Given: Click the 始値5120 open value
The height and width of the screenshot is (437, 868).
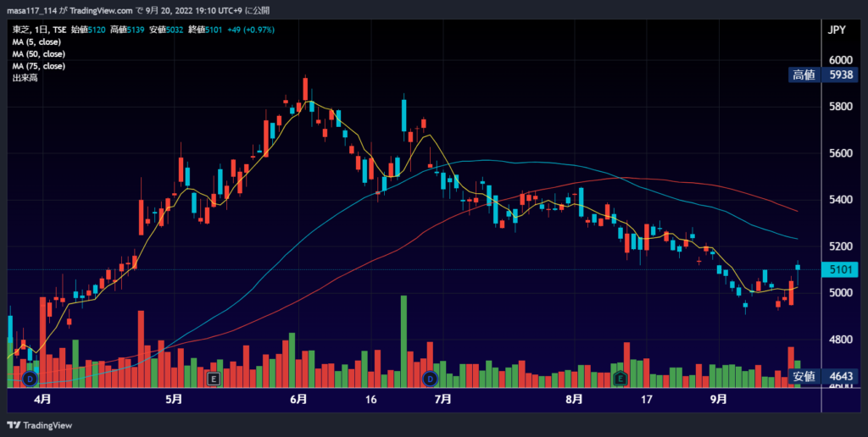Looking at the screenshot, I should coord(88,30).
